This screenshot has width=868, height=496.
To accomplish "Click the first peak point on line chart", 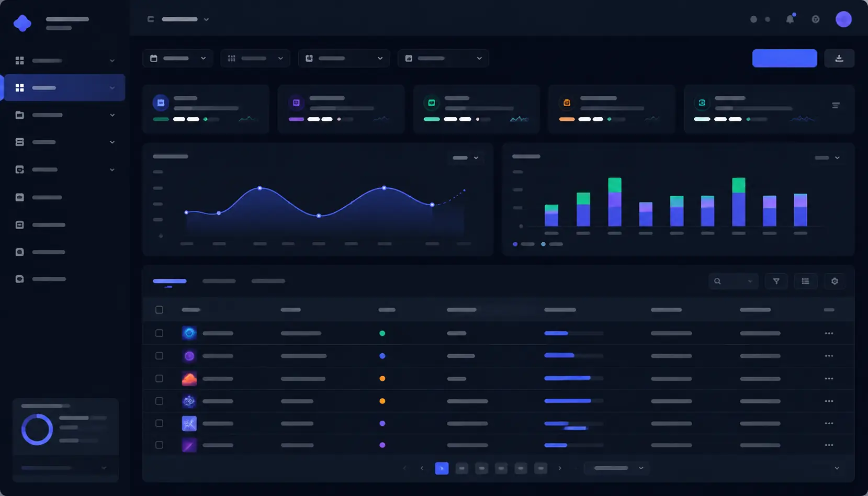I will [x=260, y=188].
